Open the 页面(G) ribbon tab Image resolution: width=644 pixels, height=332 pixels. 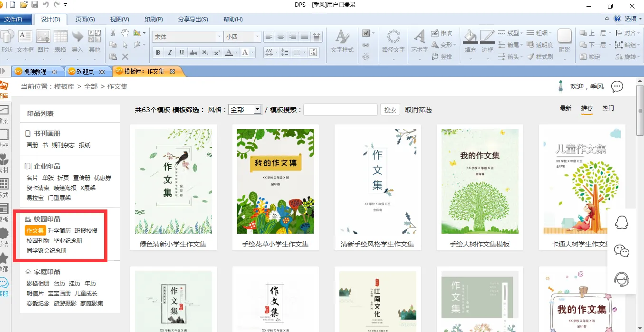pos(85,19)
